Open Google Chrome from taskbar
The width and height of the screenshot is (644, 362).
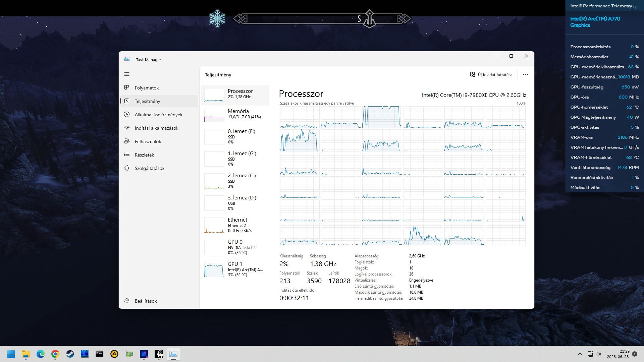55,354
